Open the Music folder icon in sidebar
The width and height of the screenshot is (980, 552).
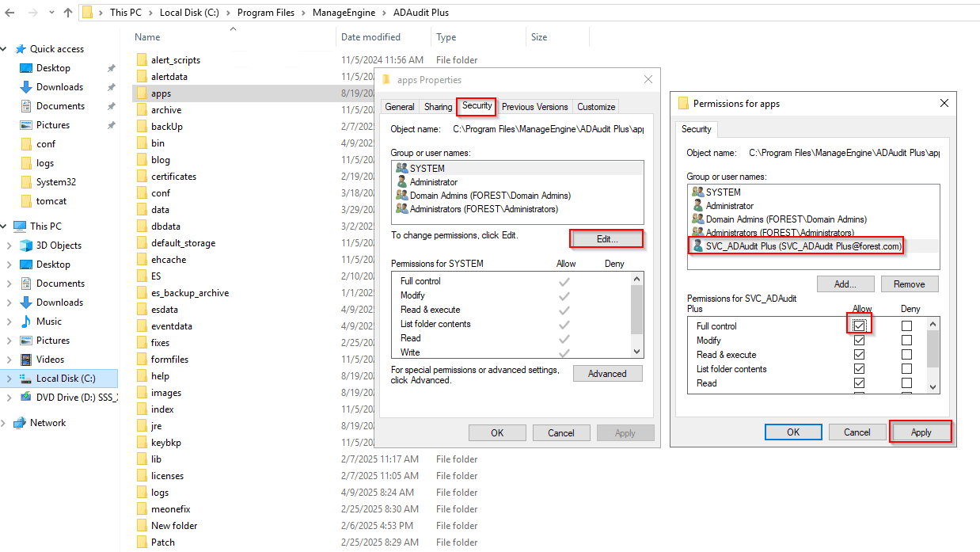point(26,322)
